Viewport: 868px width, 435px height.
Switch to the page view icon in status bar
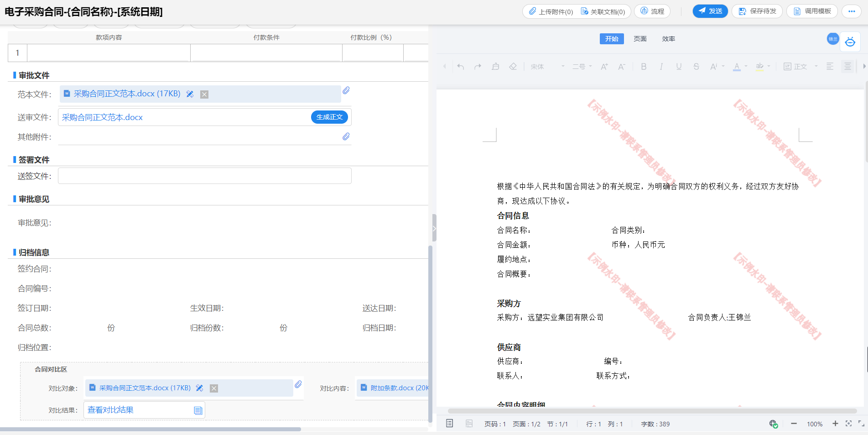[x=449, y=424]
